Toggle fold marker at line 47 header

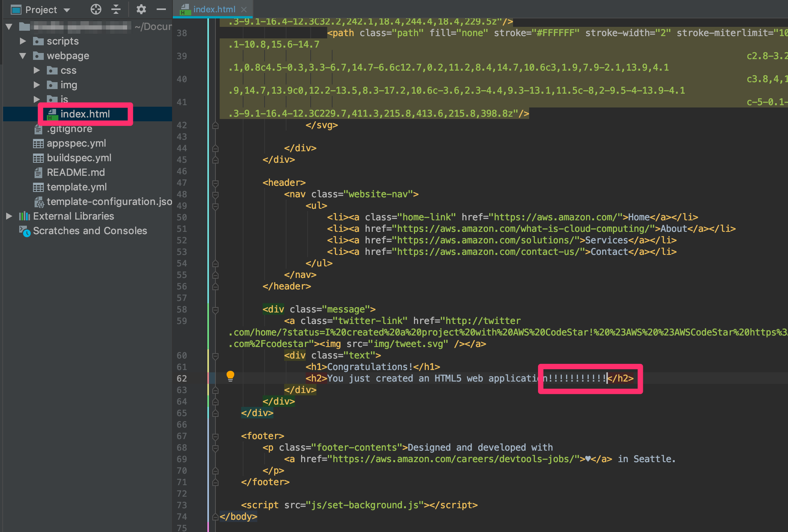215,183
